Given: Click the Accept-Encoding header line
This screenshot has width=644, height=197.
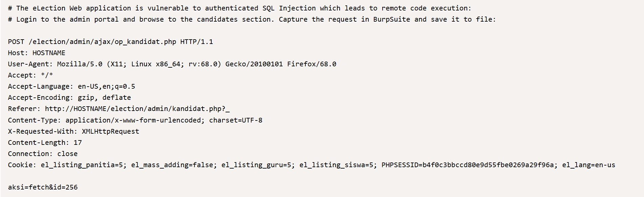Looking at the screenshot, I should [69, 97].
